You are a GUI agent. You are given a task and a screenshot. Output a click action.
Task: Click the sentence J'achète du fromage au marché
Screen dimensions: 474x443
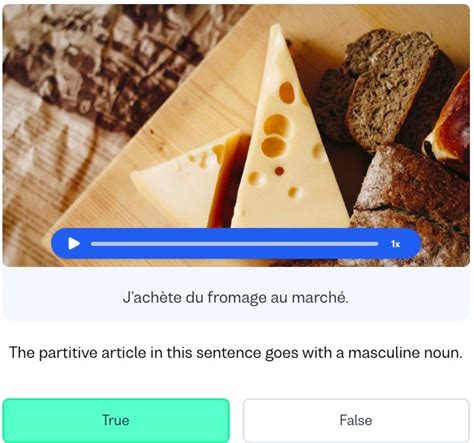(236, 297)
